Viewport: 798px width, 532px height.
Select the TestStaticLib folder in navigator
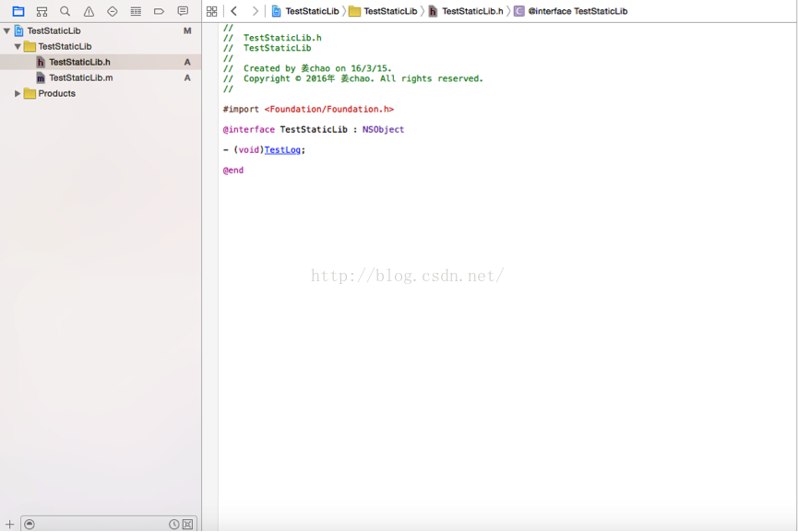[x=65, y=47]
